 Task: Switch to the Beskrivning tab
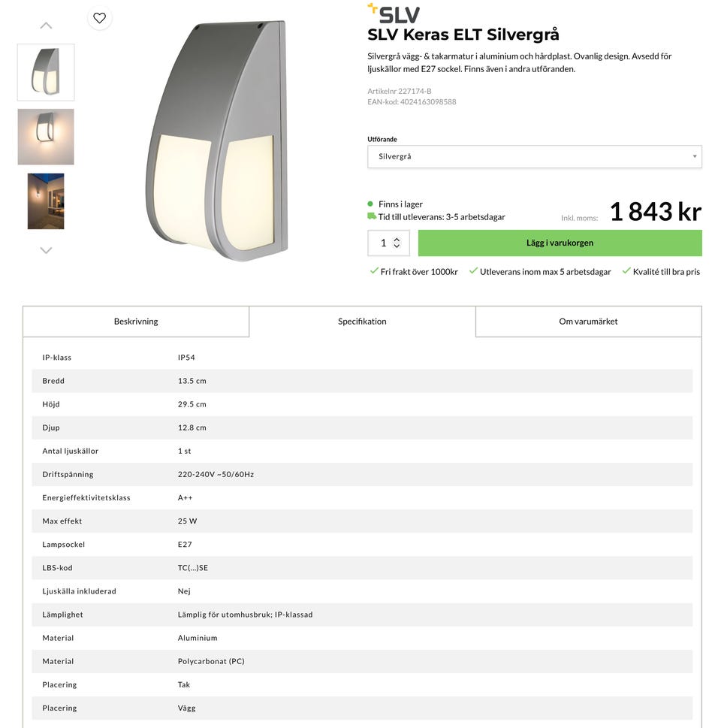[136, 322]
